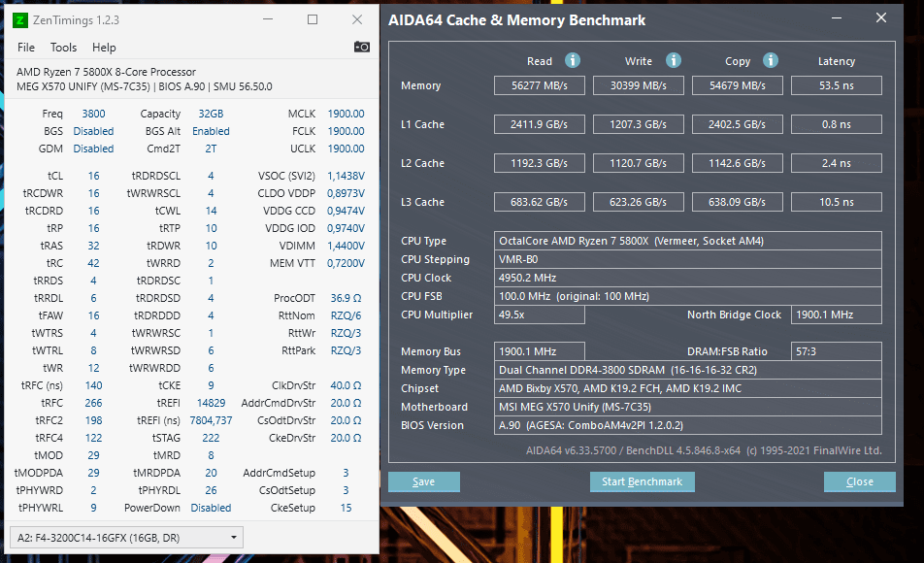Click the CPU Clock field 4950.2 MHz
Image resolution: width=924 pixels, height=563 pixels.
(x=688, y=278)
